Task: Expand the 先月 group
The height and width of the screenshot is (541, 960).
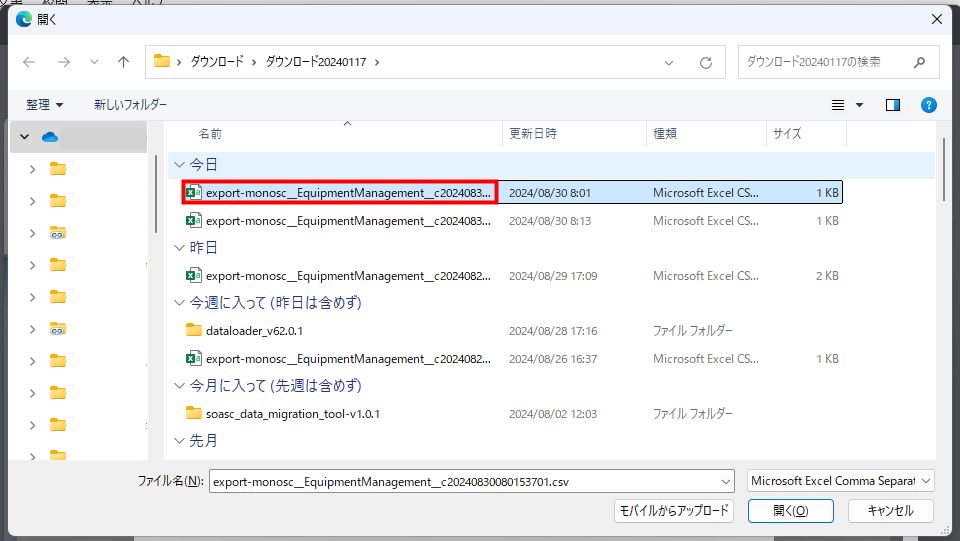Action: 178,440
